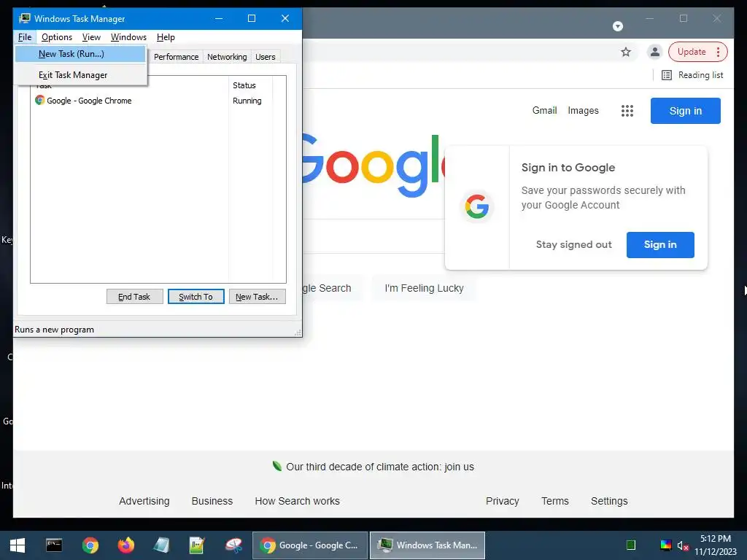This screenshot has height=560, width=747.
Task: Click the Task Manager resize grip corner
Action: pyautogui.click(x=298, y=332)
